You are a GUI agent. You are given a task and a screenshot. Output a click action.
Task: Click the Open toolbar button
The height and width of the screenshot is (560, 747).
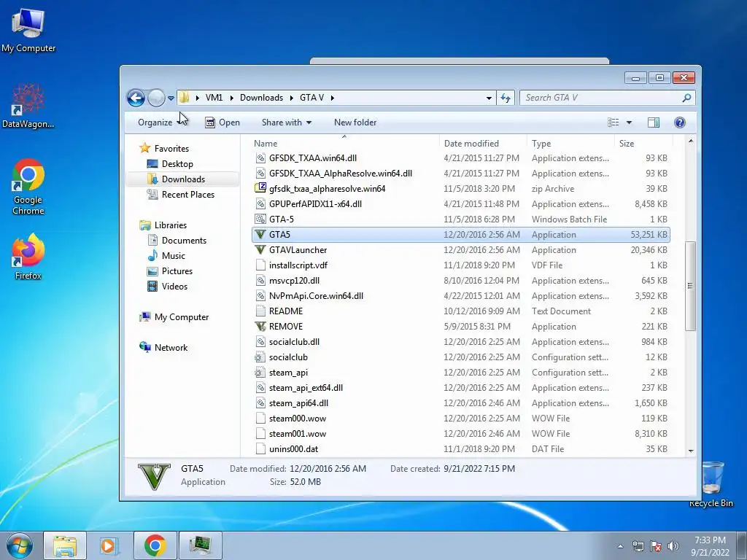point(222,122)
